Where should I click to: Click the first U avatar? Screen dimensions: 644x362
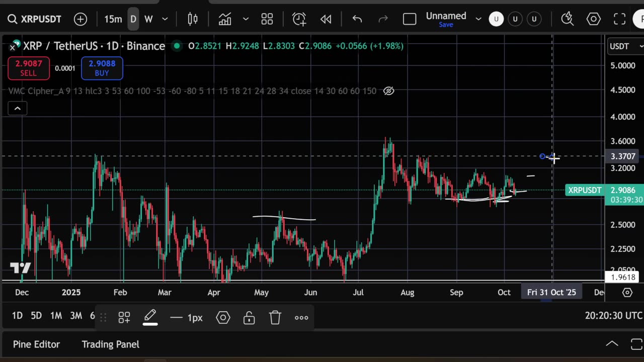(x=496, y=19)
